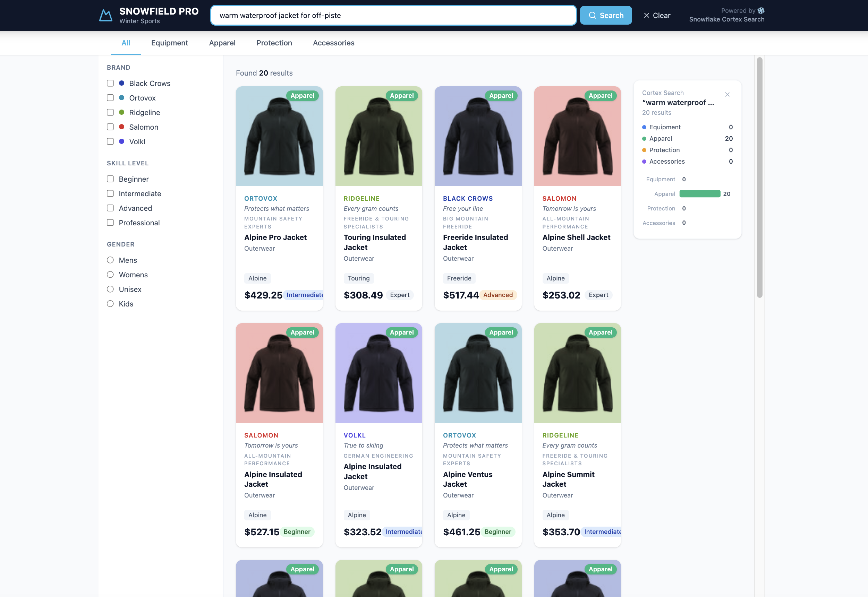Screen dimensions: 868x597
Task: Click the 'Found 20 results' text
Action: [264, 73]
